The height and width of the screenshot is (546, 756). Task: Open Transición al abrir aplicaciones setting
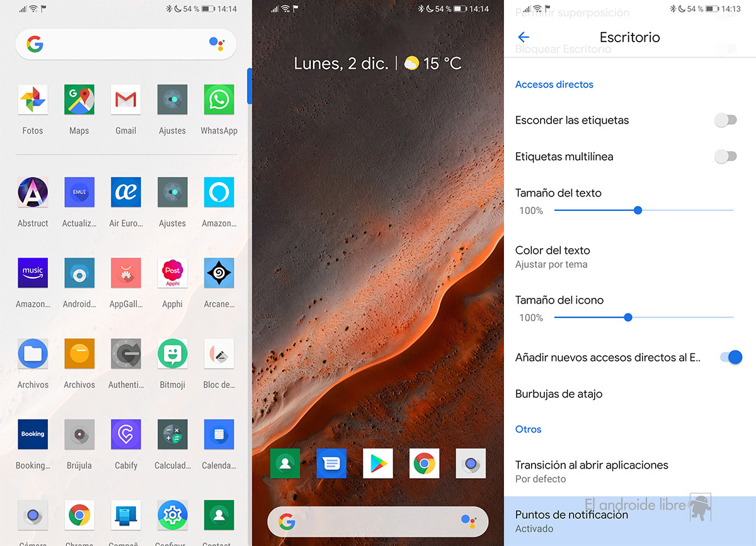click(592, 471)
